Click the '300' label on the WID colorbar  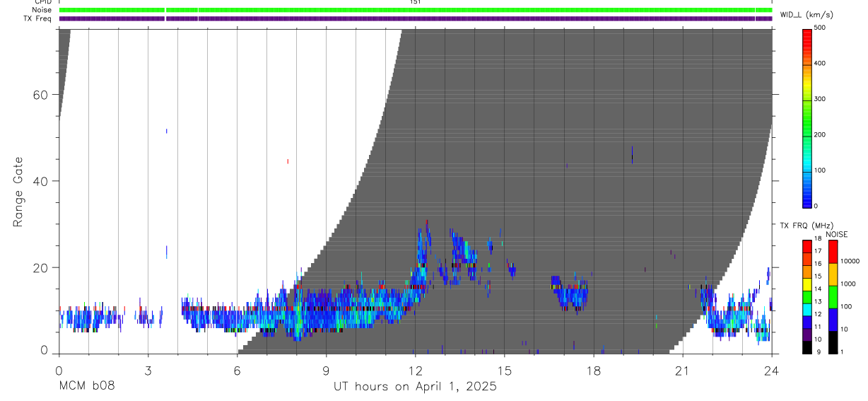tap(820, 99)
